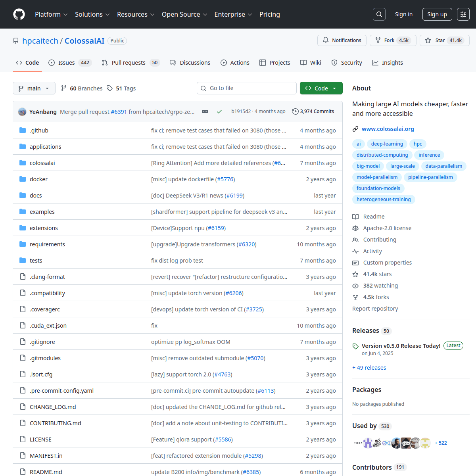The width and height of the screenshot is (476, 476).
Task: Click the tag icon next to 51 Tags
Action: [110, 88]
